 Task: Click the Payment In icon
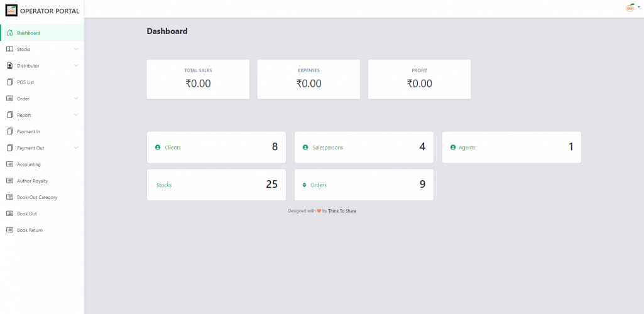9,131
